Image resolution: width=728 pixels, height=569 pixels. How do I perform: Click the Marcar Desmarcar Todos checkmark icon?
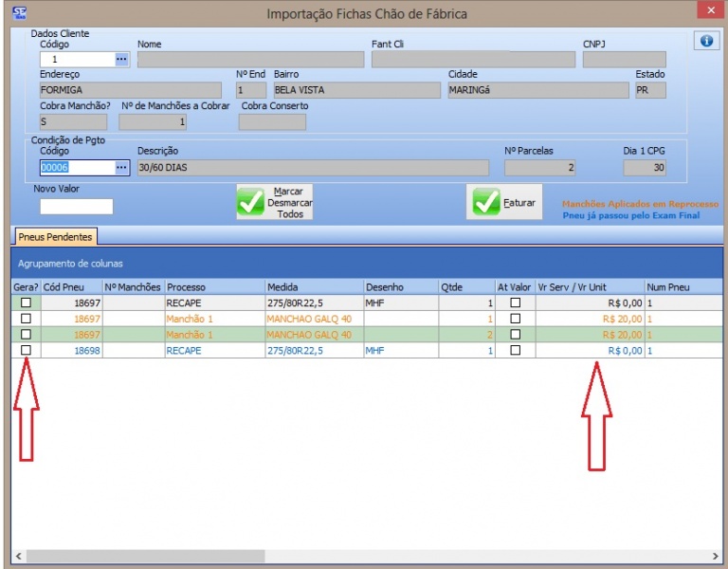251,202
